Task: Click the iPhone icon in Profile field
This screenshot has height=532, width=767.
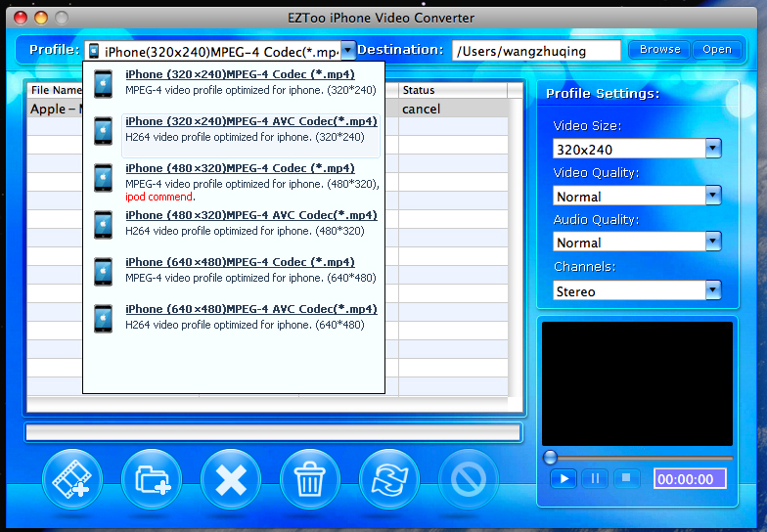Action: [x=94, y=51]
